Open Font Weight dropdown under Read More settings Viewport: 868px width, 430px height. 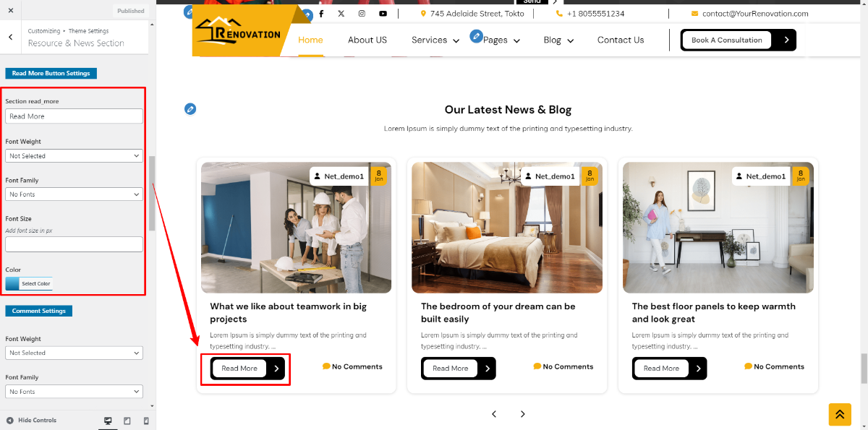tap(74, 156)
